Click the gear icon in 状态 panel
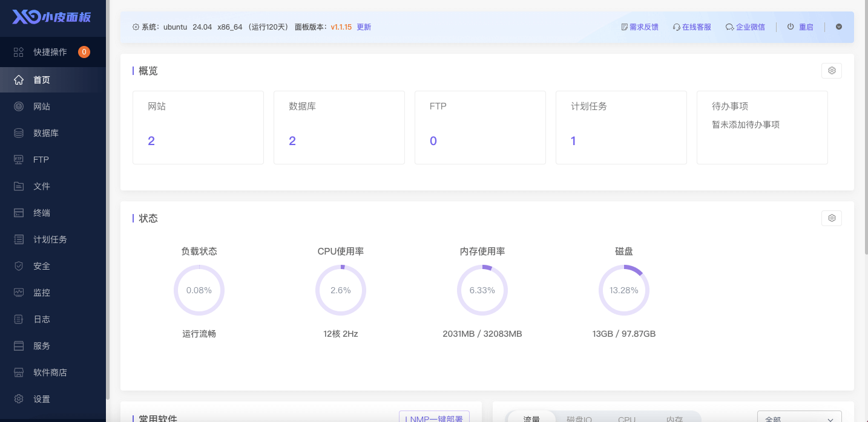Viewport: 868px width, 422px height. 831,218
